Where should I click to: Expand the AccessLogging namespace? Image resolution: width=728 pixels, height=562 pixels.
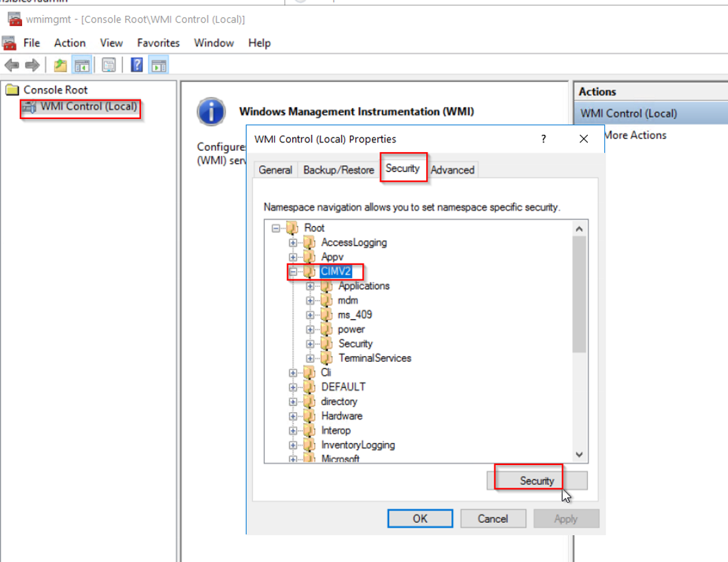tap(292, 242)
